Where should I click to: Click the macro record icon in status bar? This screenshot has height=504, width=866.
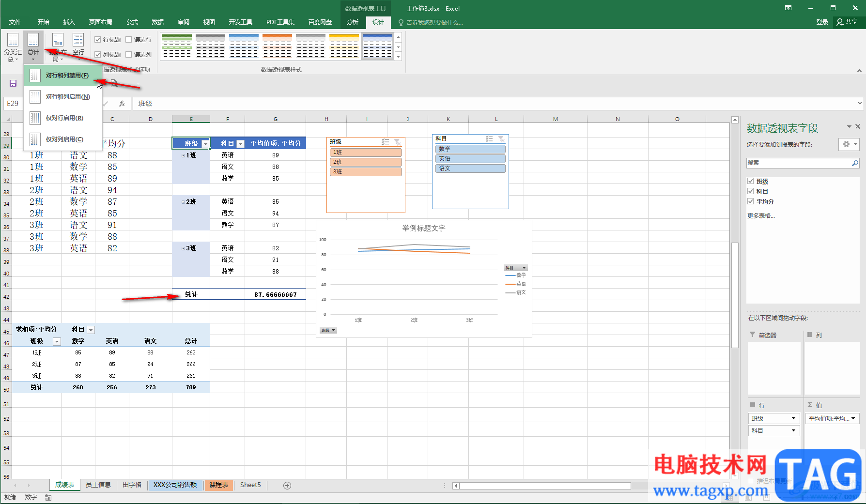[x=48, y=497]
